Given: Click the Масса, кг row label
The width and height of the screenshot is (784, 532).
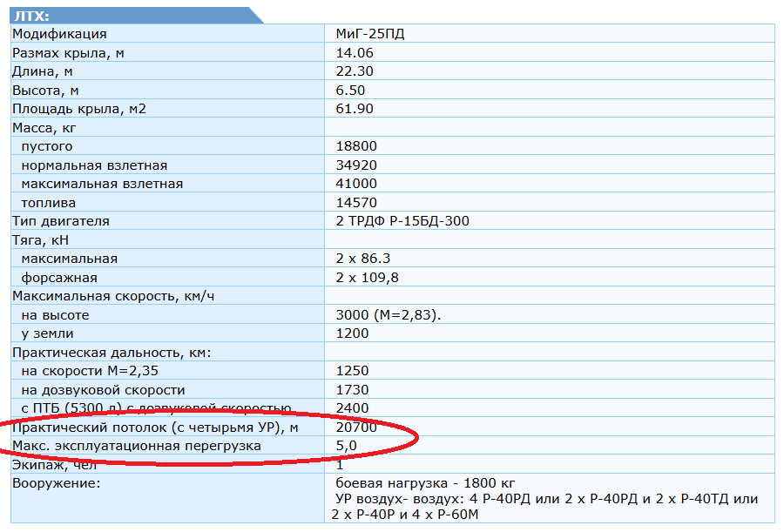Looking at the screenshot, I should tap(44, 128).
